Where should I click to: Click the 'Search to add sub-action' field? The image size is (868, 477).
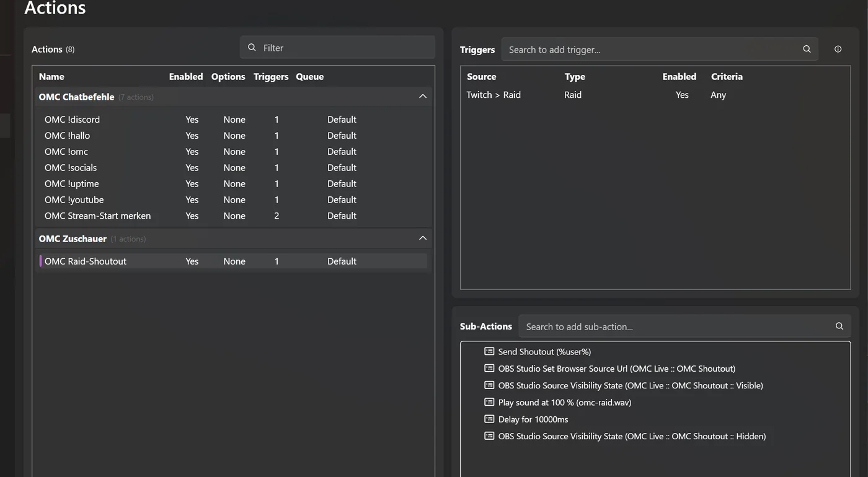point(684,326)
